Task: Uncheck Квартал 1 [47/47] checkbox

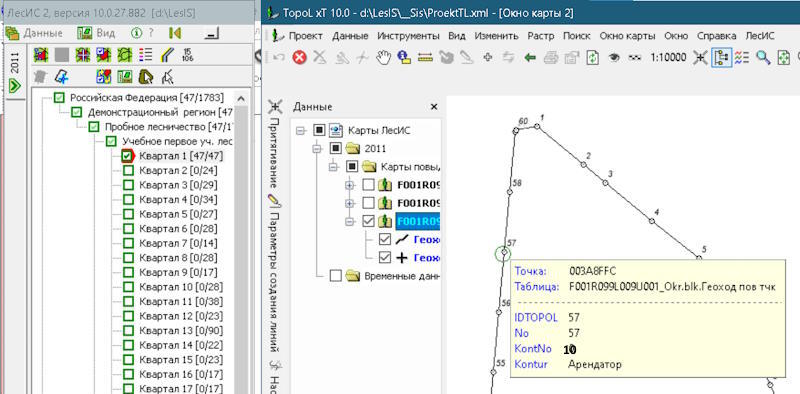Action: pos(128,156)
